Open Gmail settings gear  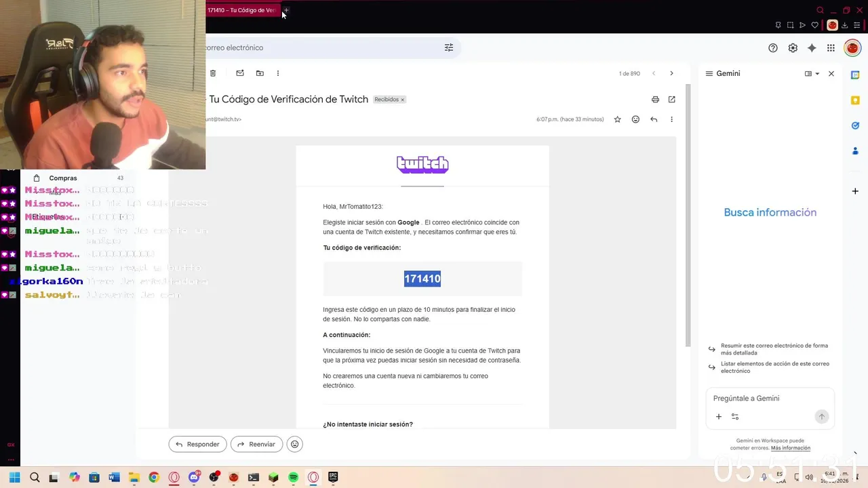(x=793, y=48)
